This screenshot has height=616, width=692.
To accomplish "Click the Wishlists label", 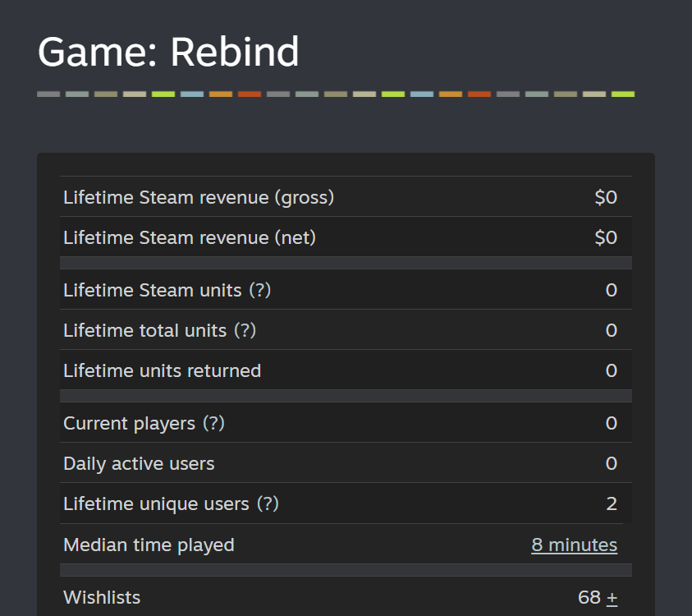I will 102,597.
